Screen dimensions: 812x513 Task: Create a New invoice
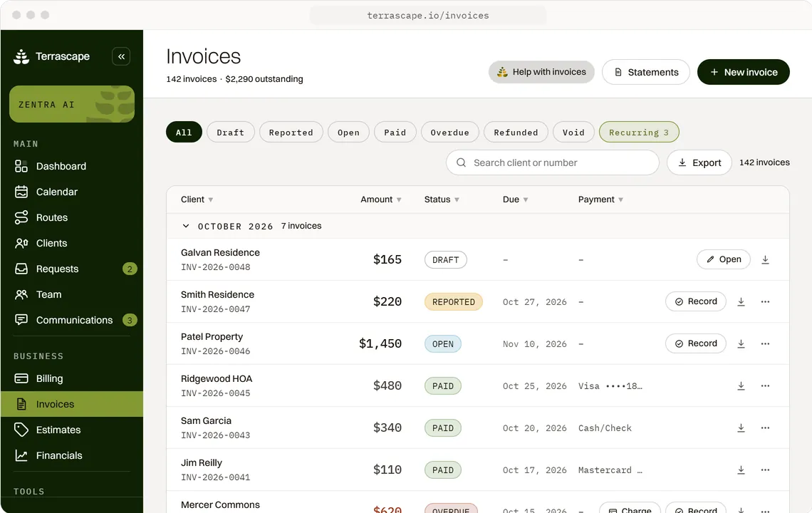point(743,72)
